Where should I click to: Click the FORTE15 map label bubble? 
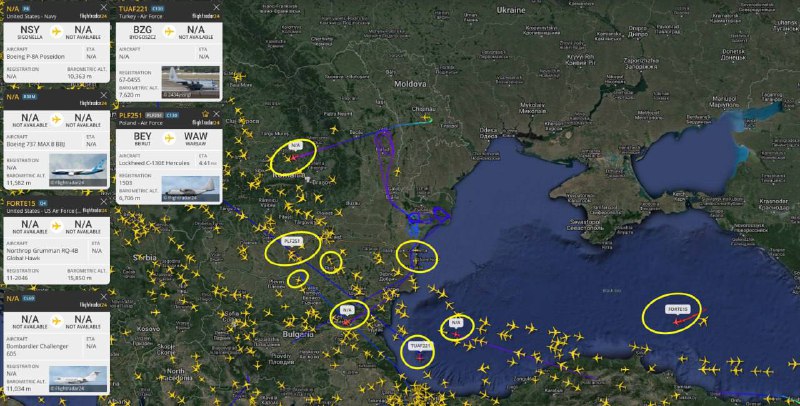678,309
